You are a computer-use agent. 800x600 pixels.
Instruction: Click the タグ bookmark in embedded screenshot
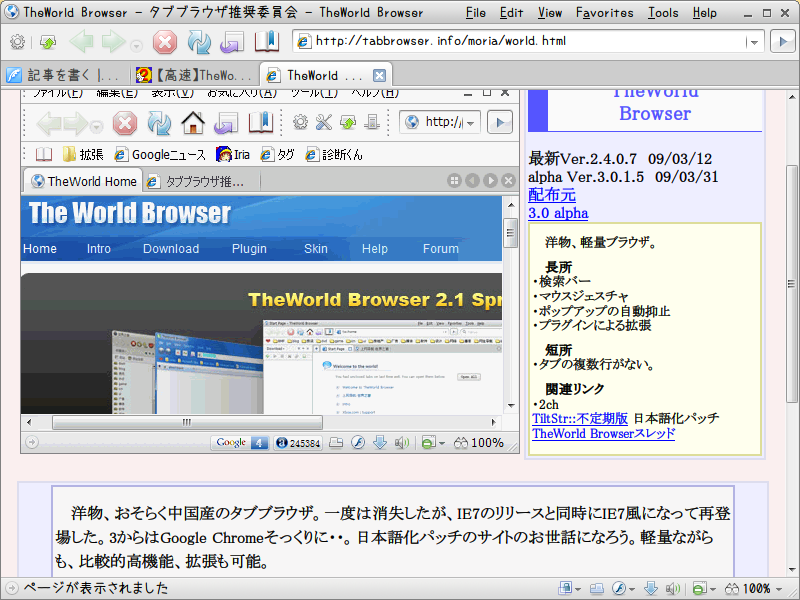click(277, 154)
